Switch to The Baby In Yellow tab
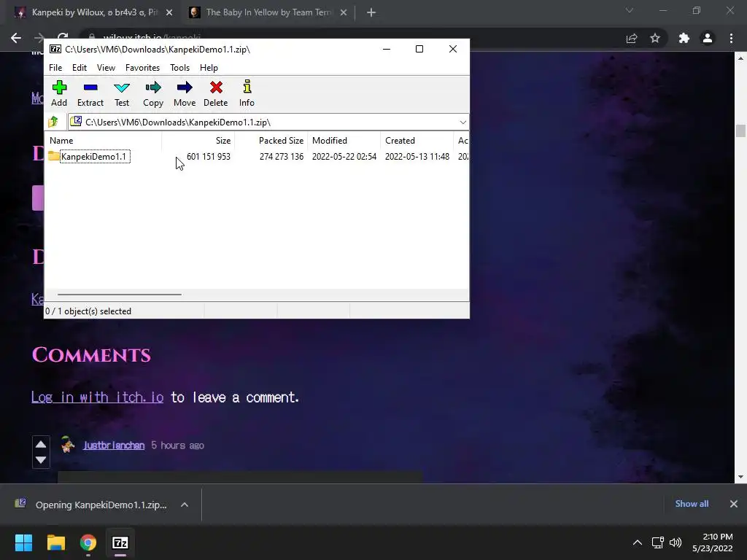 click(x=268, y=12)
